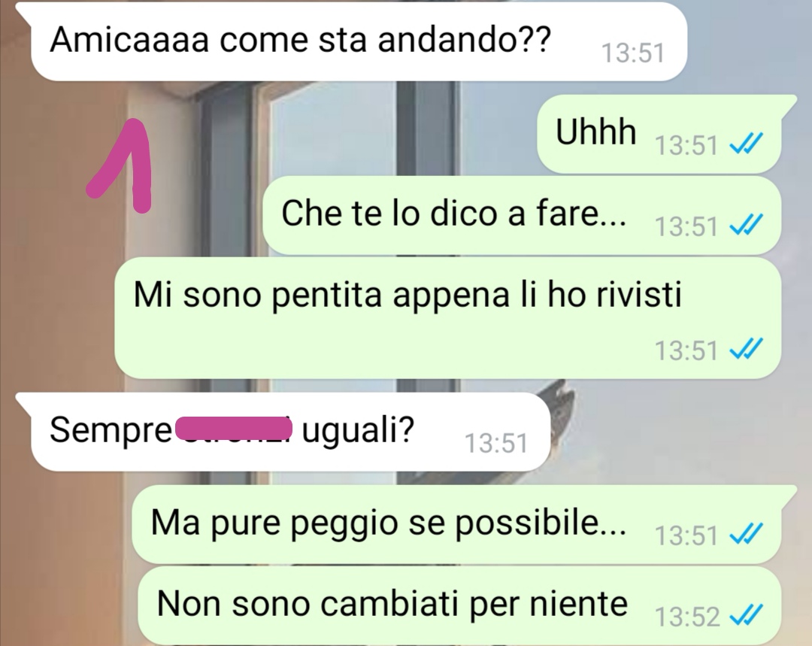The height and width of the screenshot is (646, 812).
Task: Select 'Che te lo dico a fare...' message
Action: click(522, 216)
